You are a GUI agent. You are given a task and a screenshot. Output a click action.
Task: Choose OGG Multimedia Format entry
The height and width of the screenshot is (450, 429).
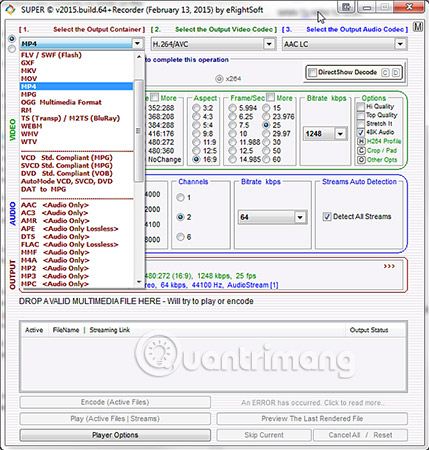point(76,102)
